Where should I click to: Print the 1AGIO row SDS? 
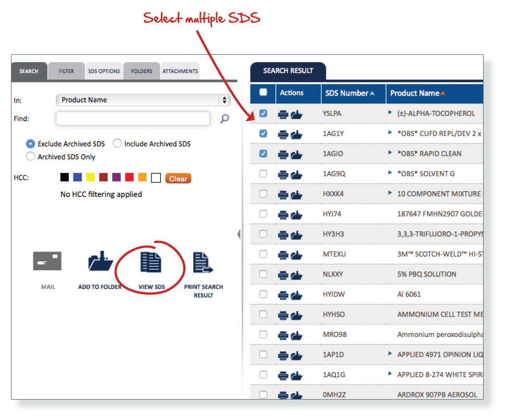[283, 155]
